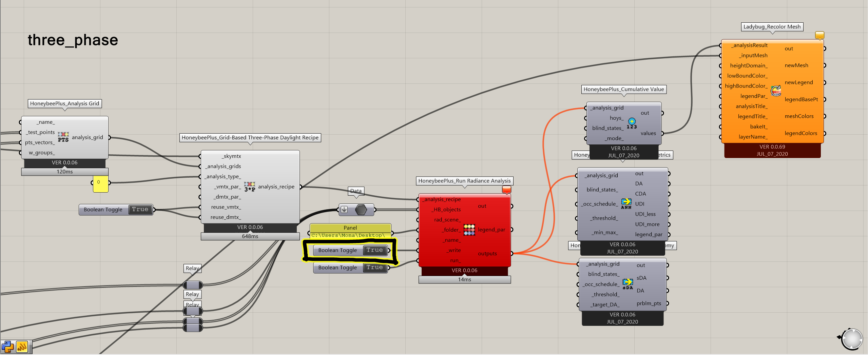Click the down-arrow on the Data component
This screenshot has width=868, height=355.
point(344,210)
